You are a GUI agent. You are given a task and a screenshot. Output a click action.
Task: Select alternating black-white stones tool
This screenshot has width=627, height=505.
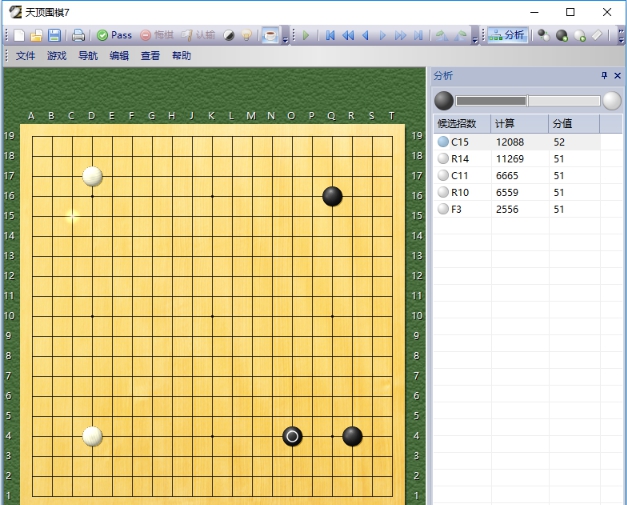[543, 36]
